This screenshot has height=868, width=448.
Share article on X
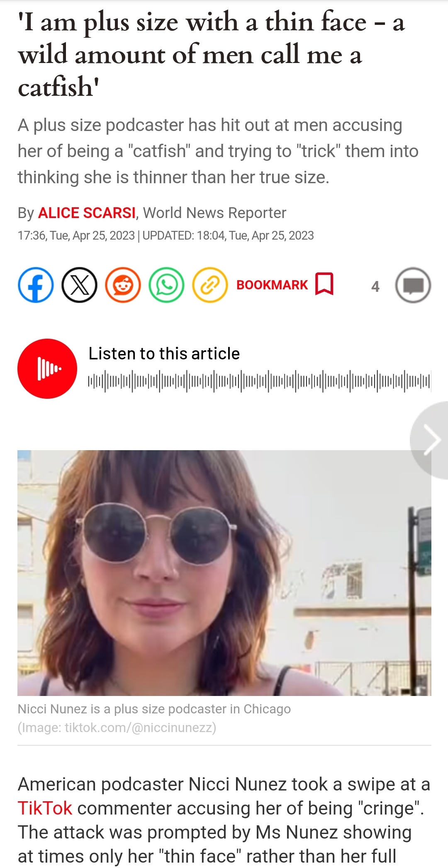79,285
